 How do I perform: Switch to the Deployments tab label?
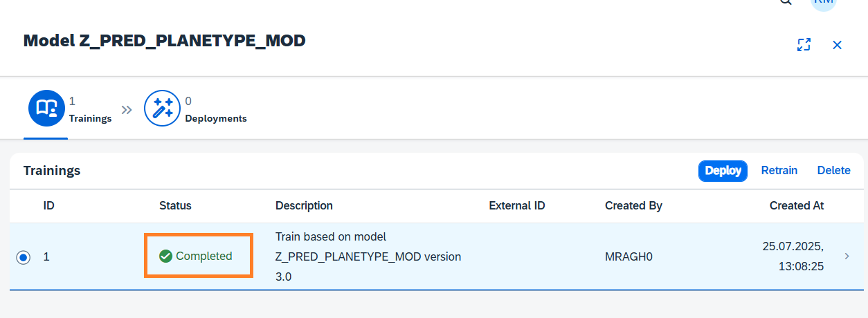(216, 118)
